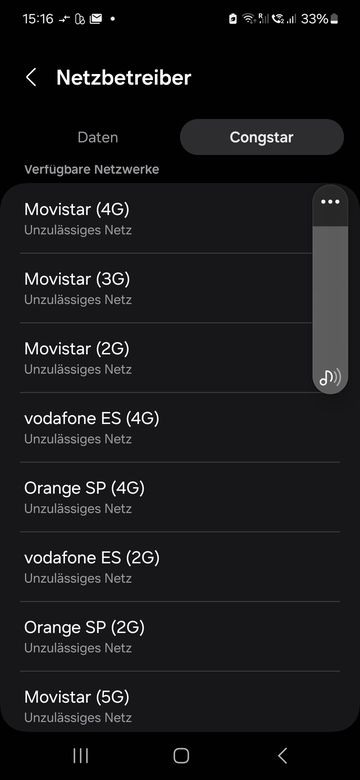Choose Movistar (2G) network

point(166,358)
